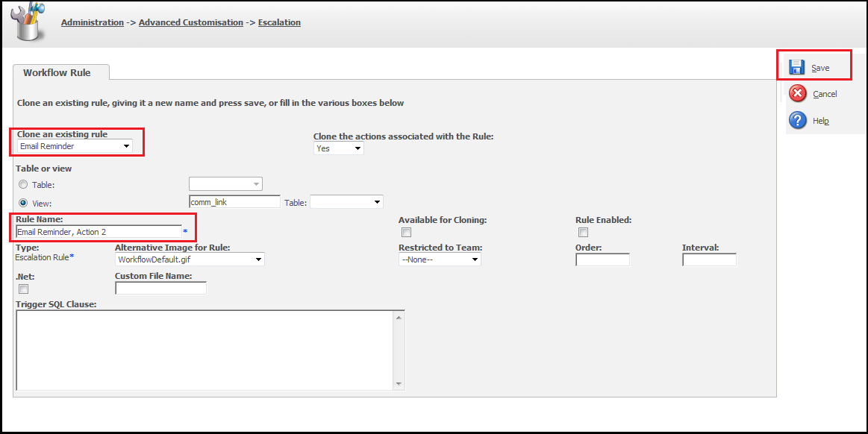Toggle the Rule Enabled checkbox
Viewport: 868px width, 434px height.
point(583,232)
